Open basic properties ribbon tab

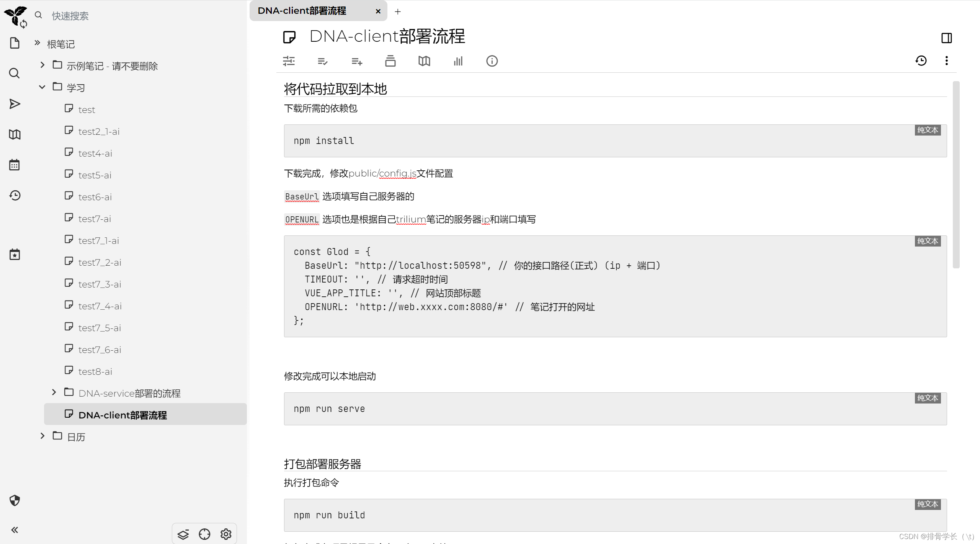[289, 61]
